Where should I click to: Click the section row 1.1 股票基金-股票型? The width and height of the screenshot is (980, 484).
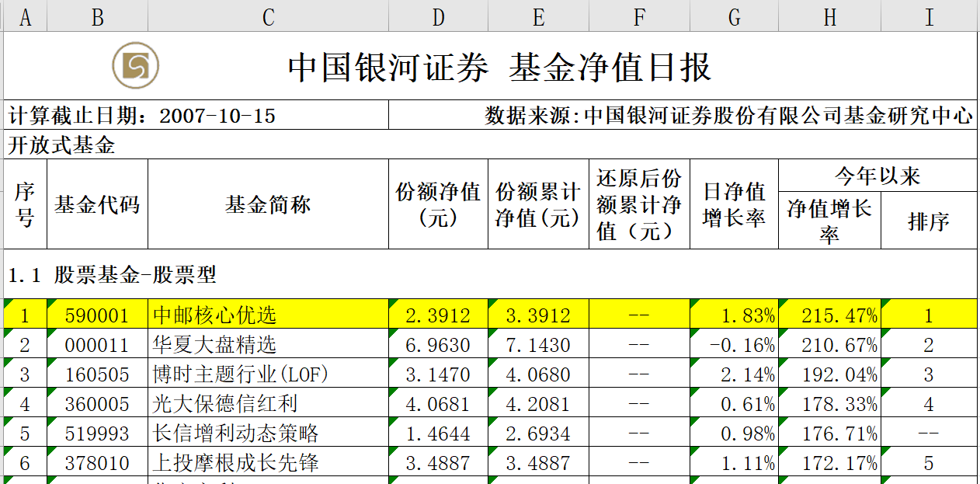point(490,273)
